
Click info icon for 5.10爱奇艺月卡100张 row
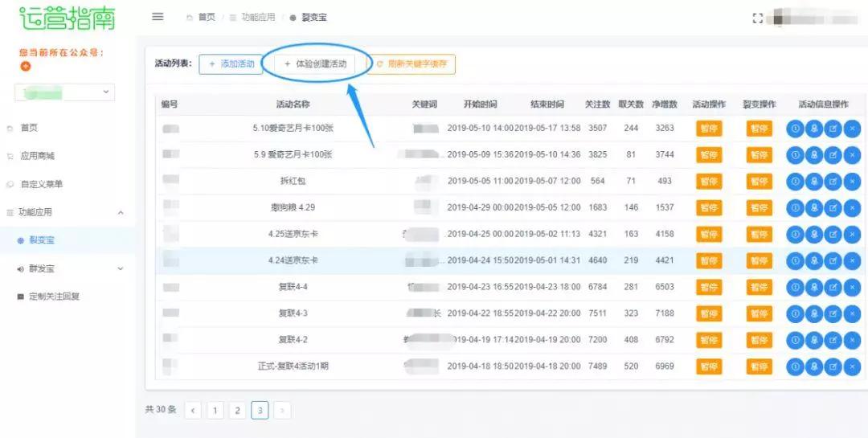[795, 129]
